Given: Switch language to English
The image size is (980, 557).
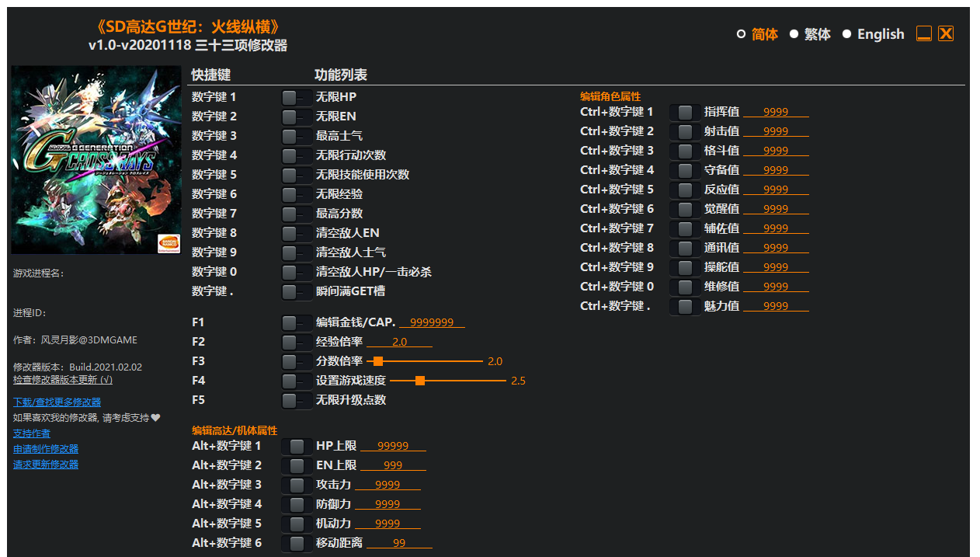Looking at the screenshot, I should coord(874,34).
